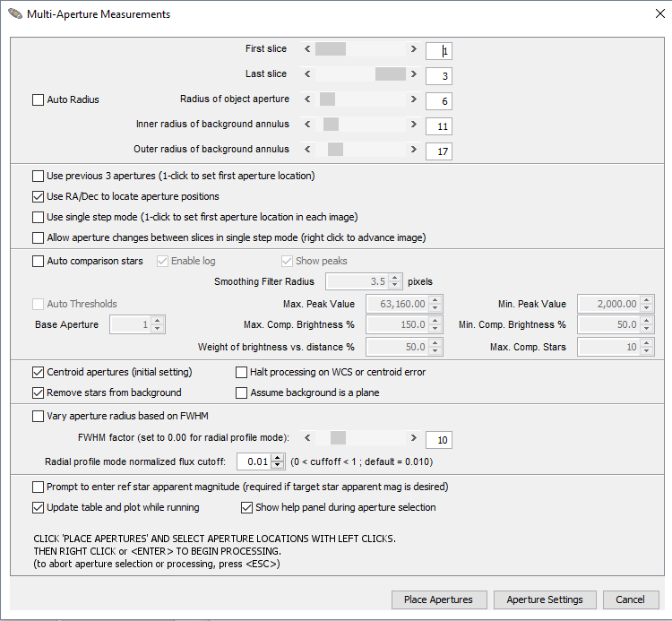Viewport: 672px width, 621px height.
Task: Enable Auto comparison stars option
Action: 38,262
